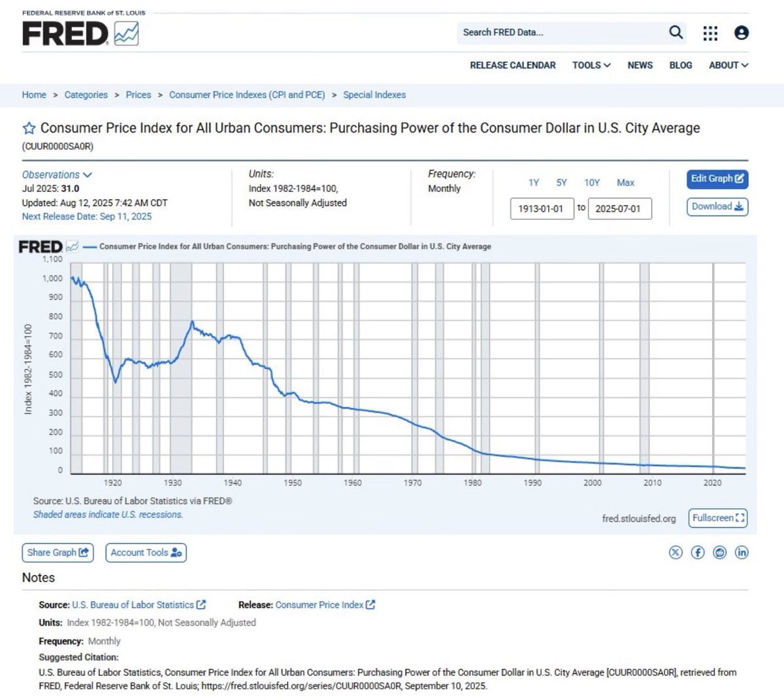This screenshot has width=784, height=700.
Task: Click the search magnifier icon
Action: [x=676, y=32]
